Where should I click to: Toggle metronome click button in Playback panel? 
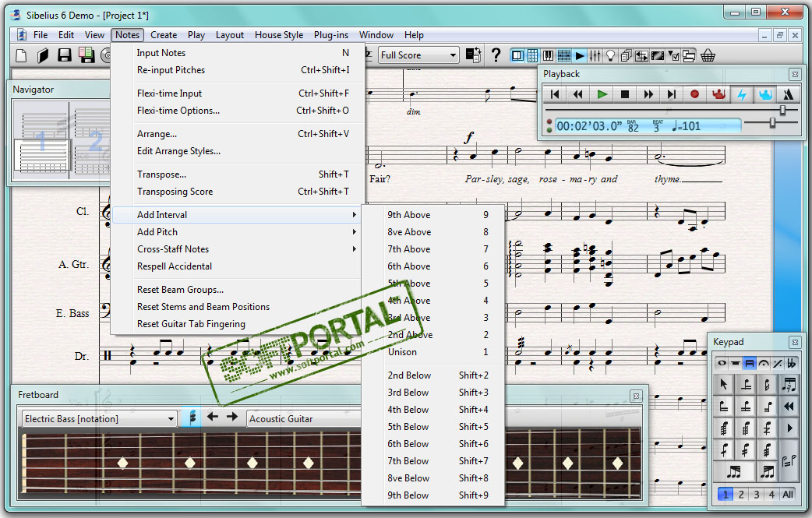(789, 94)
